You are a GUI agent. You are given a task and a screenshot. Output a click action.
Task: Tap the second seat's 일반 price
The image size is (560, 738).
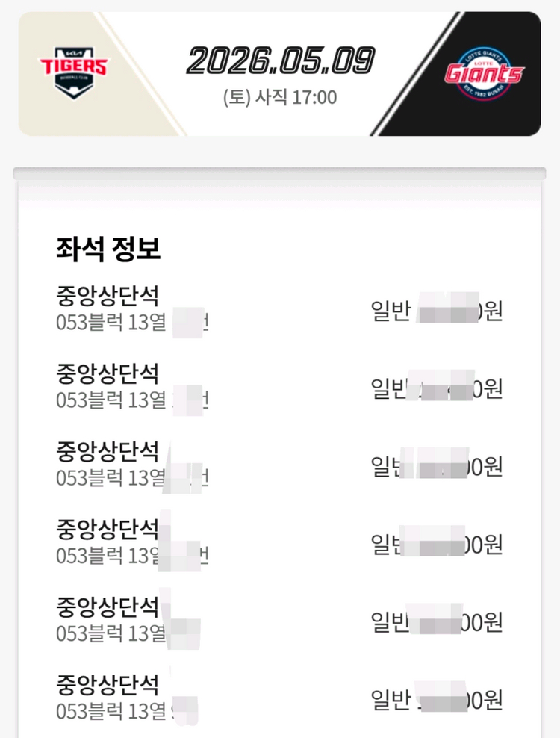(x=437, y=388)
